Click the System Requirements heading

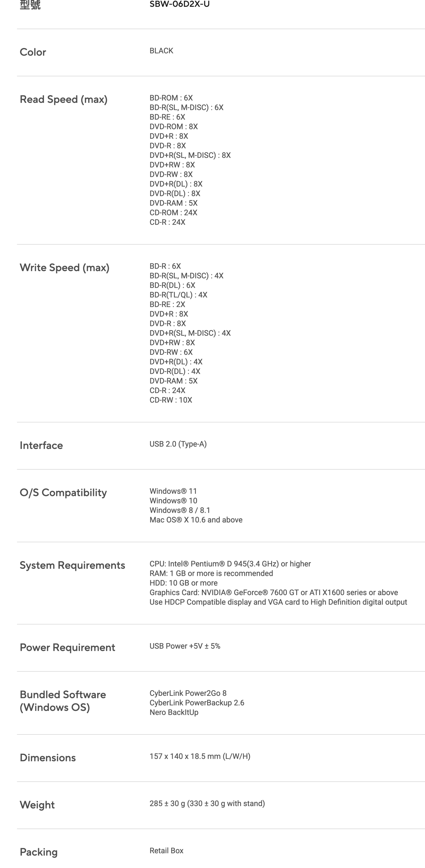click(72, 565)
